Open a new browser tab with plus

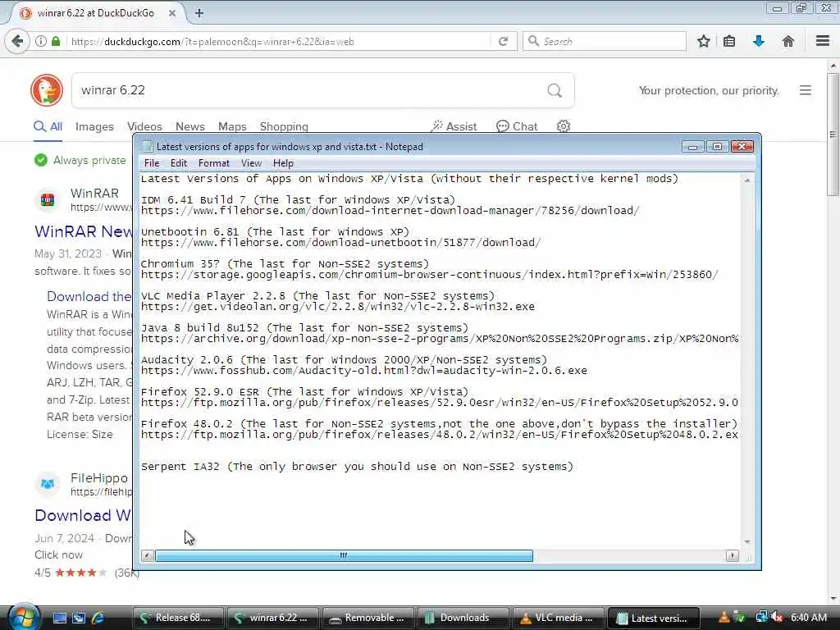[x=199, y=13]
